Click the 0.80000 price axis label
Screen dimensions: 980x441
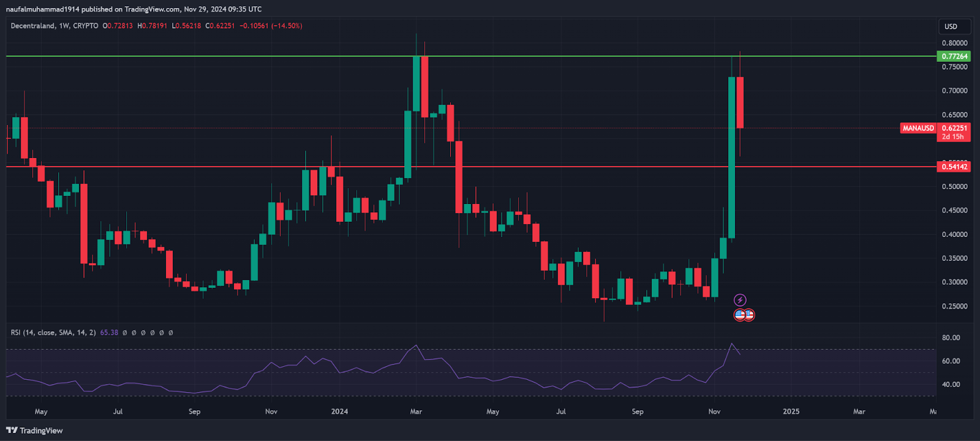[955, 43]
